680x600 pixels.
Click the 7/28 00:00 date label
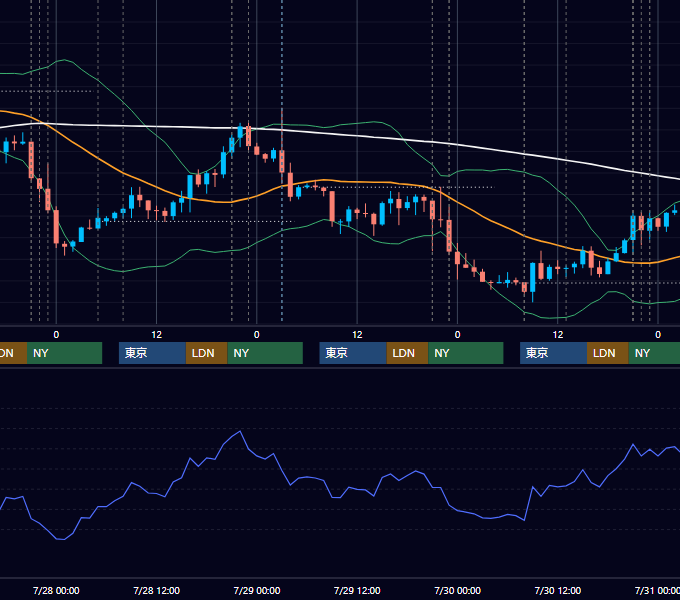click(x=56, y=590)
